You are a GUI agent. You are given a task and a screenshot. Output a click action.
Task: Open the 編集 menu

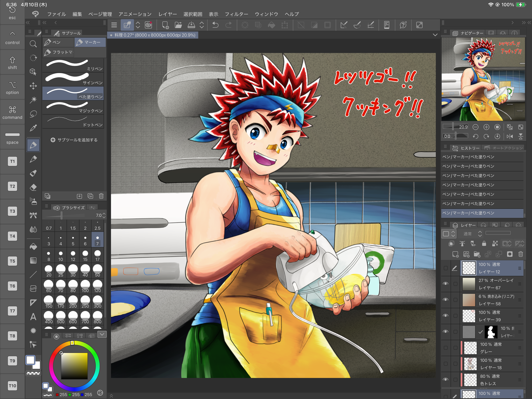point(77,14)
